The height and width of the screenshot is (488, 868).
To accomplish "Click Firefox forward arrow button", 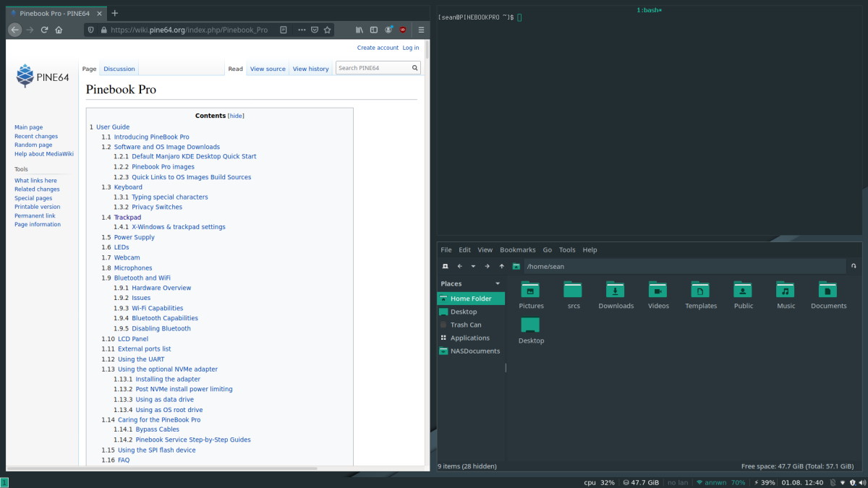I will [x=30, y=30].
